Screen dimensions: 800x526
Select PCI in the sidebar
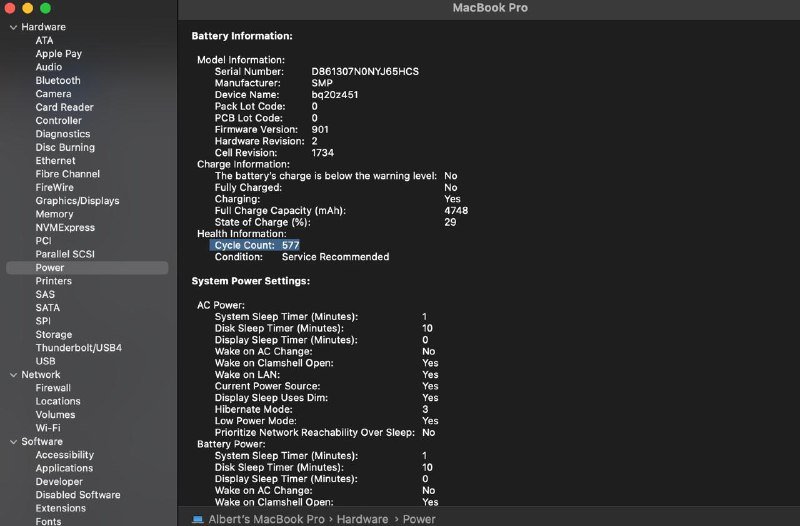tap(43, 241)
